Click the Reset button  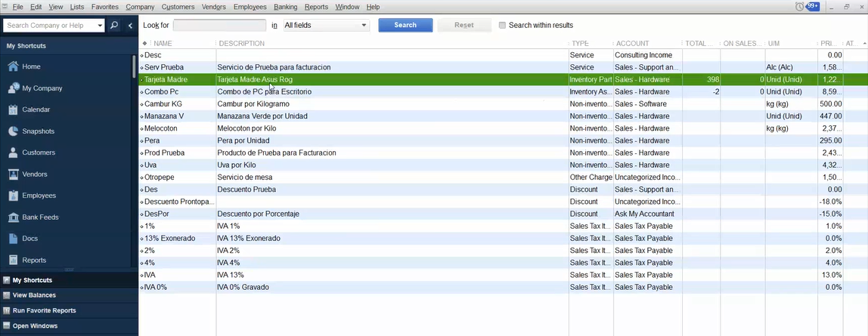(464, 26)
